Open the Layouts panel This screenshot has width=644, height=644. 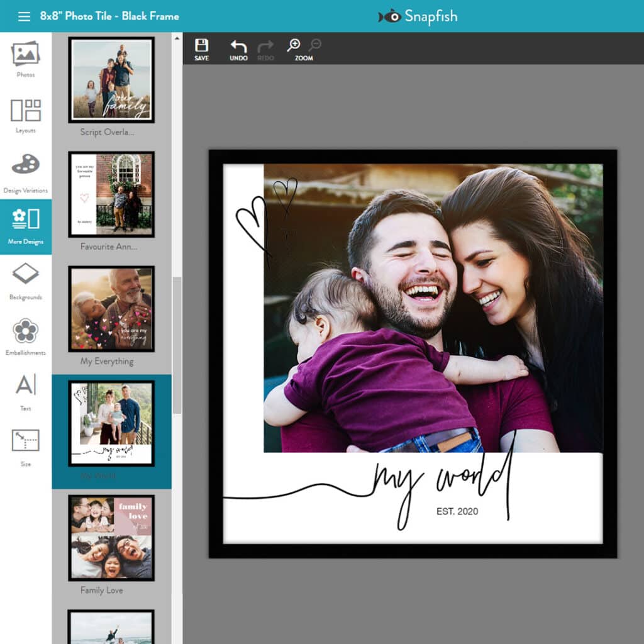point(26,115)
